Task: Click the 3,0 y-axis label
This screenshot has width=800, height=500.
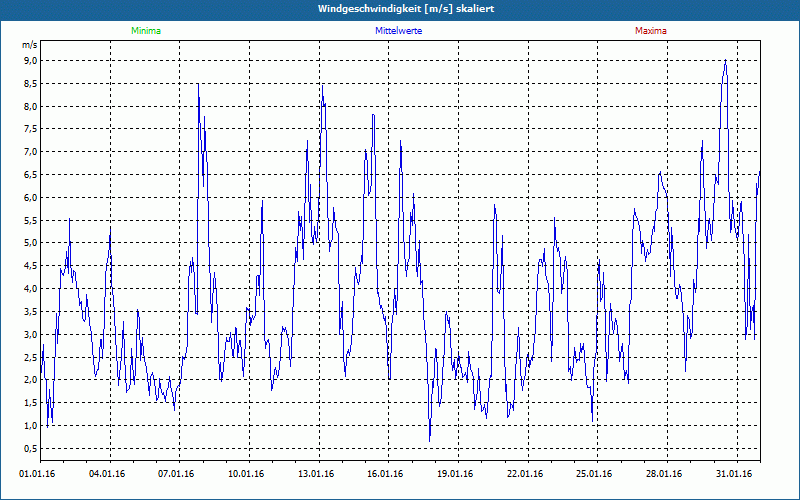Action: pyautogui.click(x=31, y=335)
